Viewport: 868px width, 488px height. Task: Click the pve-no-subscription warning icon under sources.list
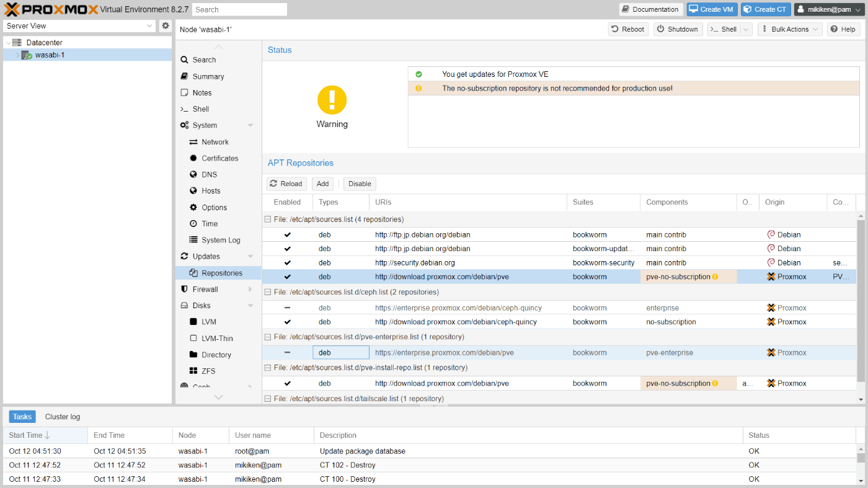tap(715, 277)
